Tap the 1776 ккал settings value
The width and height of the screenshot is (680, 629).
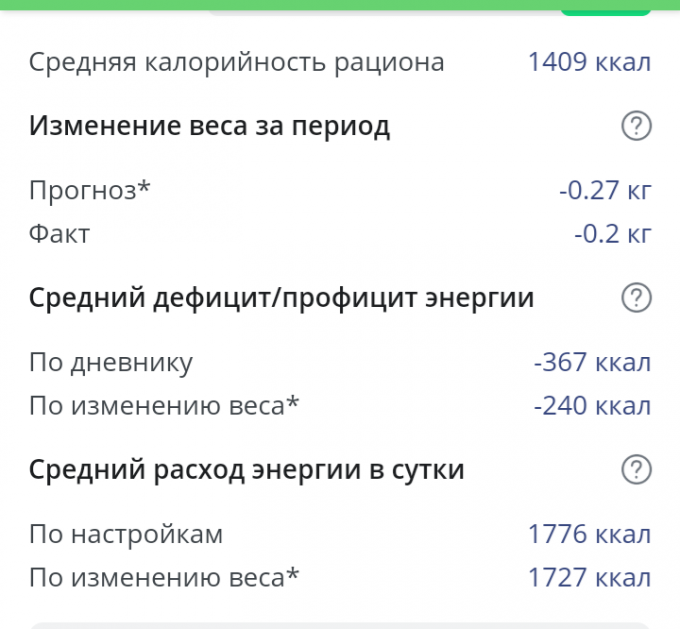[589, 534]
